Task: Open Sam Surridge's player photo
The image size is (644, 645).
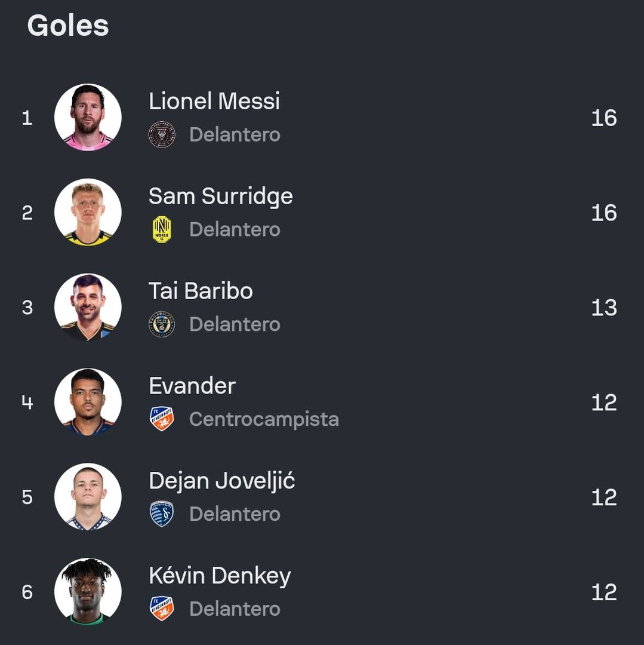Action: click(88, 212)
